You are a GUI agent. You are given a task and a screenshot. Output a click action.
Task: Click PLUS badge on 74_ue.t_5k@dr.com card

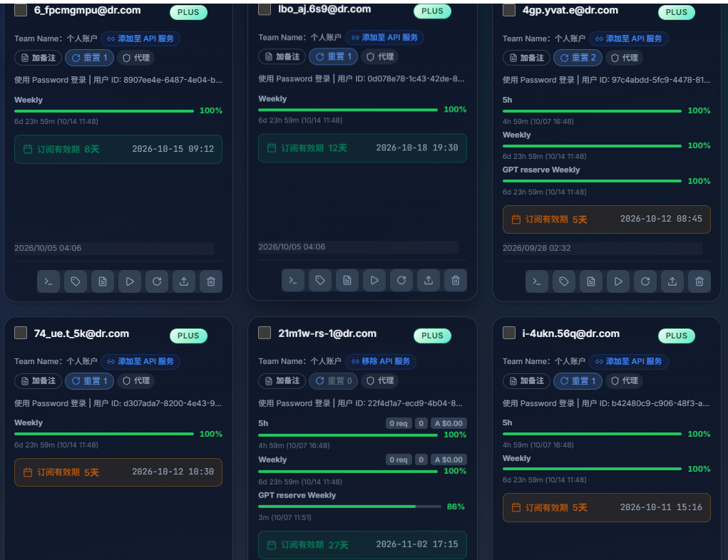188,336
